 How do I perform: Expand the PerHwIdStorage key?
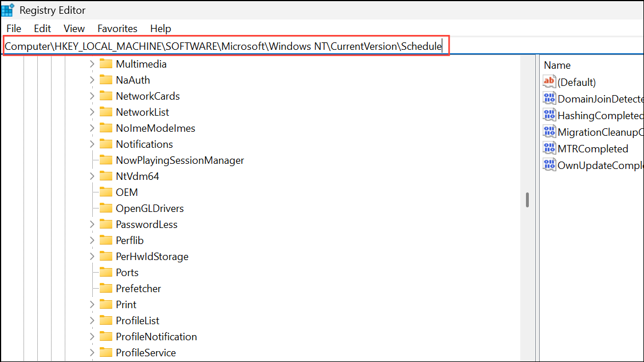point(92,257)
